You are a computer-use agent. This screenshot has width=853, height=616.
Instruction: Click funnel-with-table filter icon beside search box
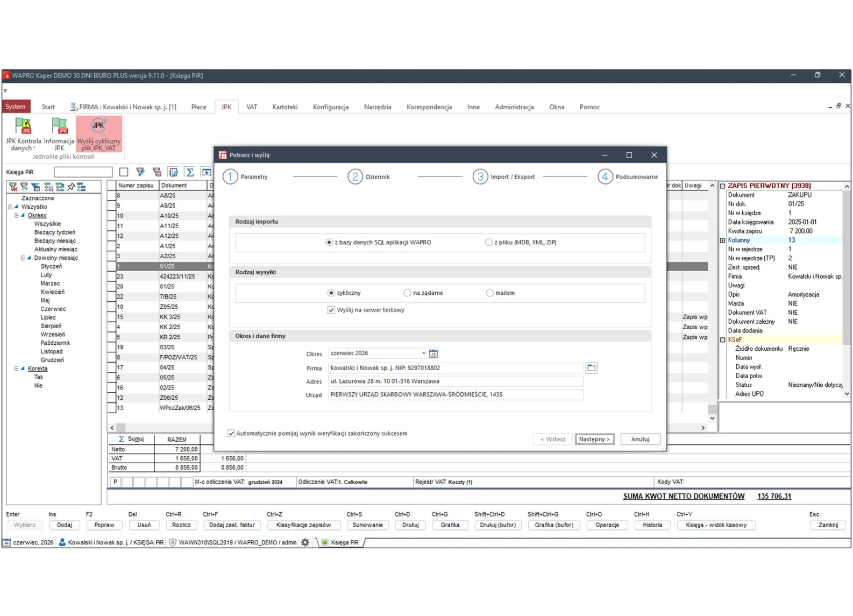pos(157,172)
